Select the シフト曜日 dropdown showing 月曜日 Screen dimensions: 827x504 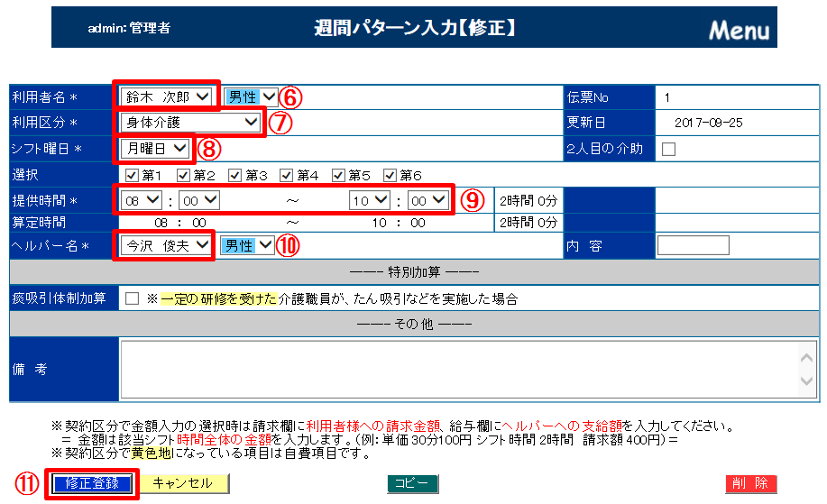pos(155,149)
